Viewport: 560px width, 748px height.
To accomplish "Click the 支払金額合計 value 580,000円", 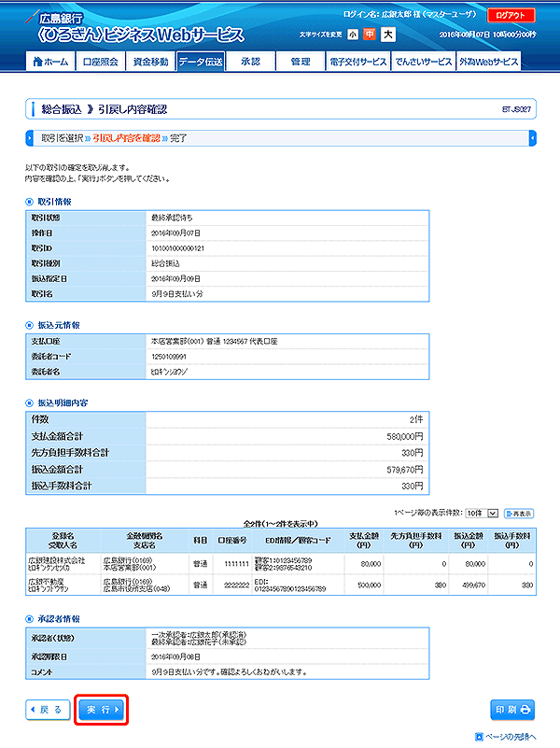I will [x=405, y=436].
